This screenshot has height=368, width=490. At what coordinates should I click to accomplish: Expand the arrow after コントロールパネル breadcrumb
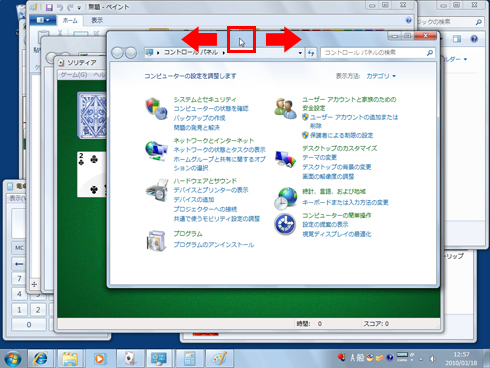pos(224,53)
